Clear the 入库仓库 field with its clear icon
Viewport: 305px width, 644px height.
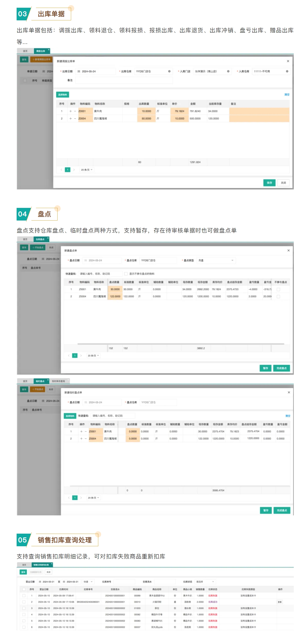coord(287,72)
